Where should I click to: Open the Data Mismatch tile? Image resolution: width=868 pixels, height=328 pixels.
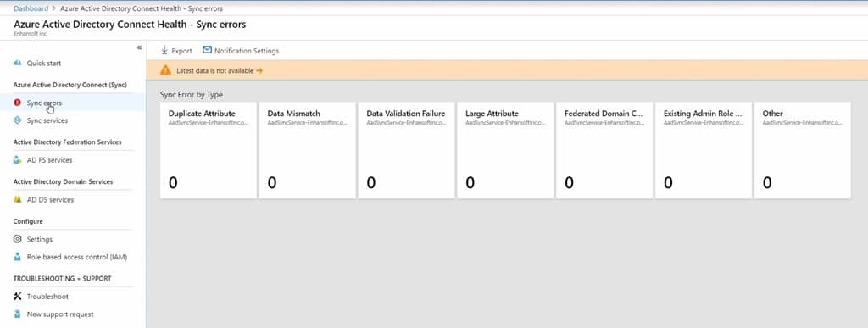pyautogui.click(x=307, y=150)
